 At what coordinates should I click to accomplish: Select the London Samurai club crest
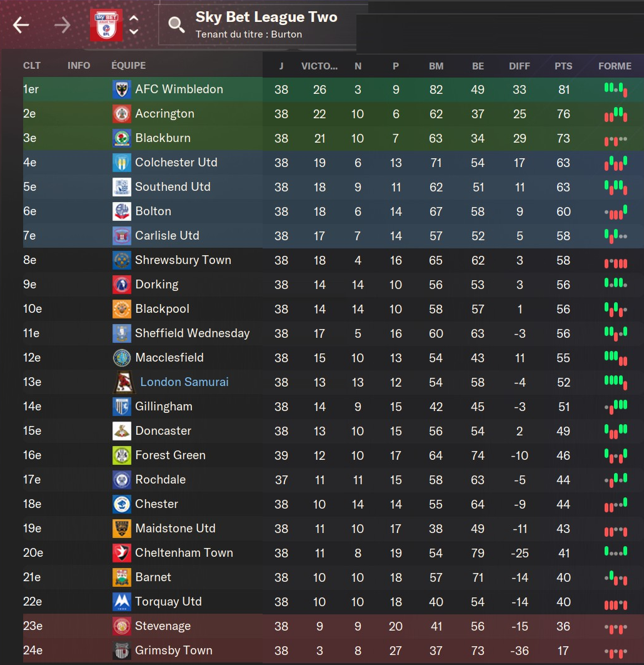122,382
